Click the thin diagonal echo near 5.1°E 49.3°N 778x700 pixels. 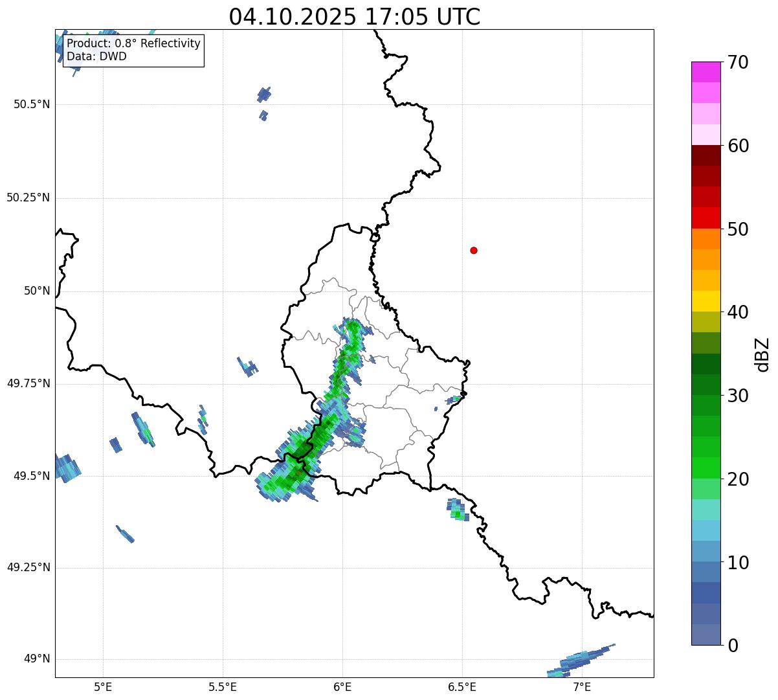125,534
